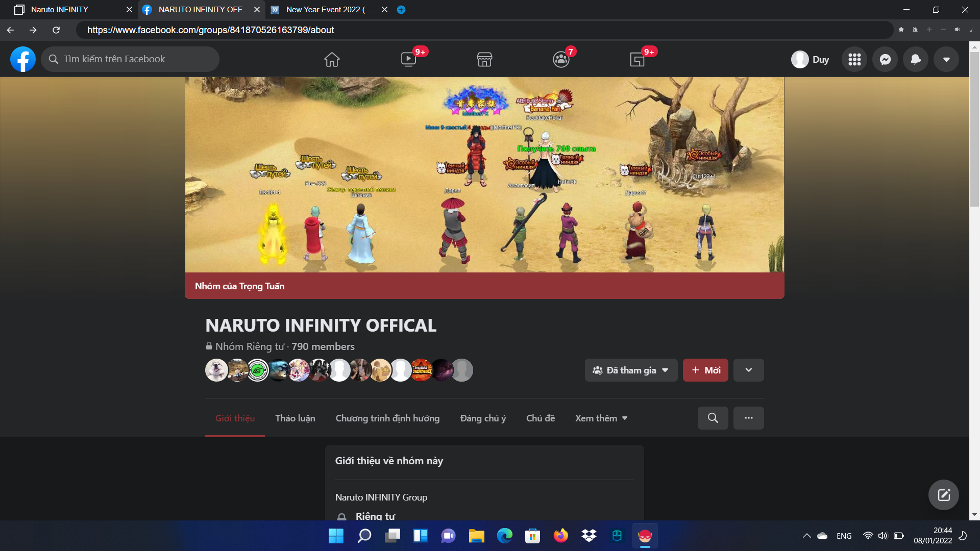The image size is (980, 551).
Task: Open the Marketplace storefront icon
Action: (x=484, y=59)
